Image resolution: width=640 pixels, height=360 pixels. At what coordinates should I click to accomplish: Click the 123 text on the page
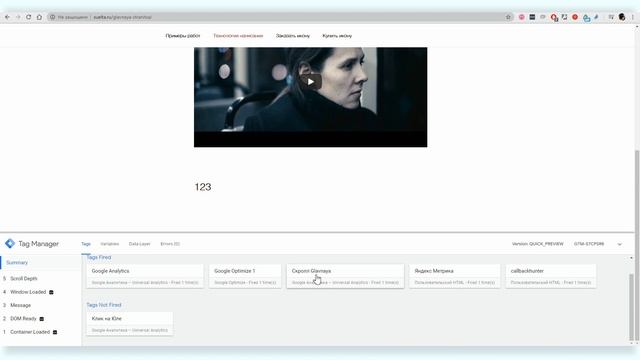[203, 187]
